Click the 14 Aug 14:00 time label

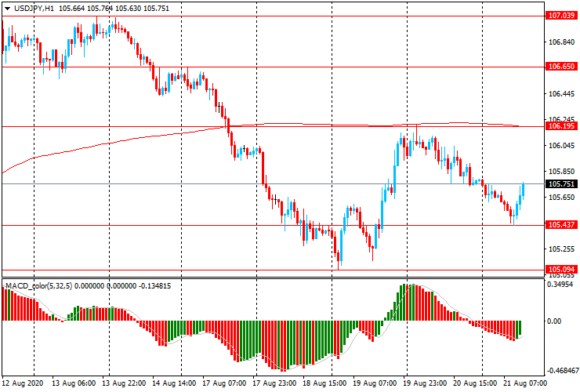[174, 383]
